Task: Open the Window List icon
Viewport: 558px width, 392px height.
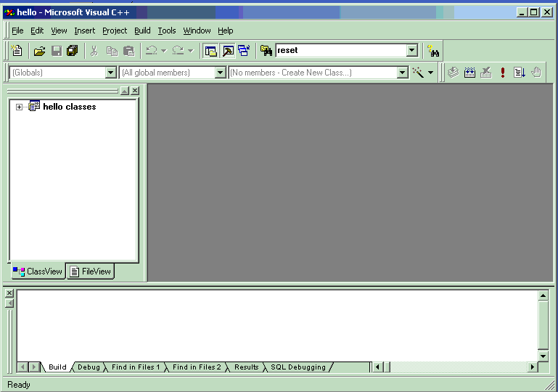Action: point(244,51)
